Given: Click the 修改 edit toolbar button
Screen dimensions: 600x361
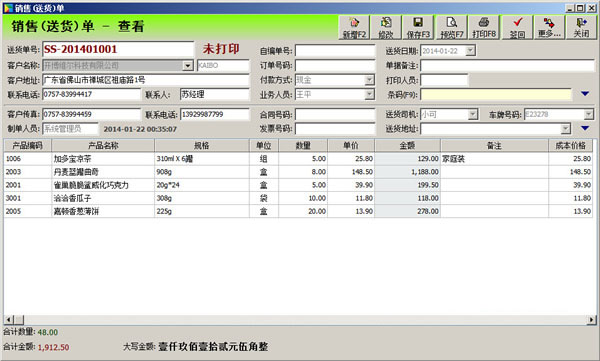Looking at the screenshot, I should [x=386, y=27].
